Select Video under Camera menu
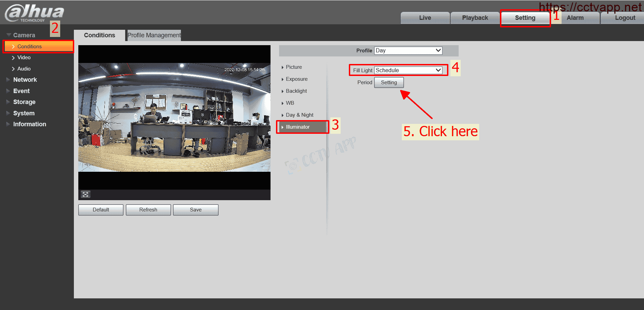This screenshot has width=644, height=310. point(24,57)
